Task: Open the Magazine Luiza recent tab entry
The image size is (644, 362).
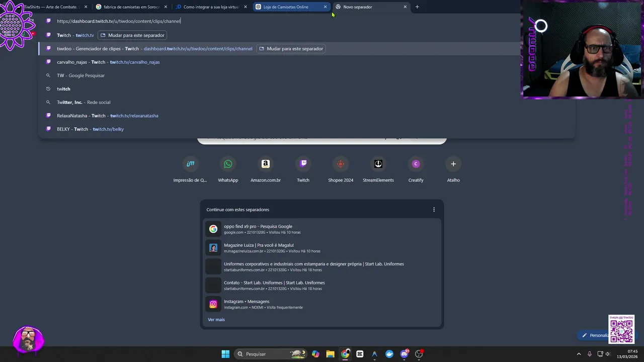Action: (322, 248)
